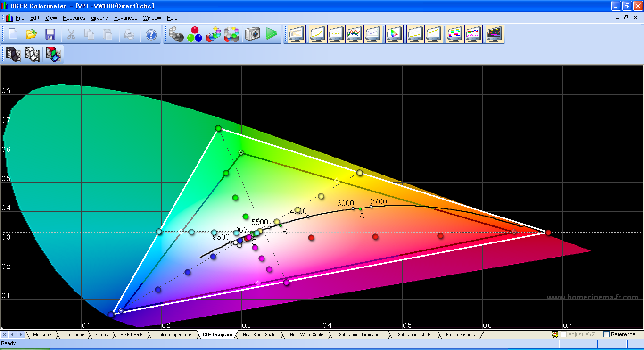Open the Measures menu
This screenshot has width=644, height=350.
click(x=74, y=18)
